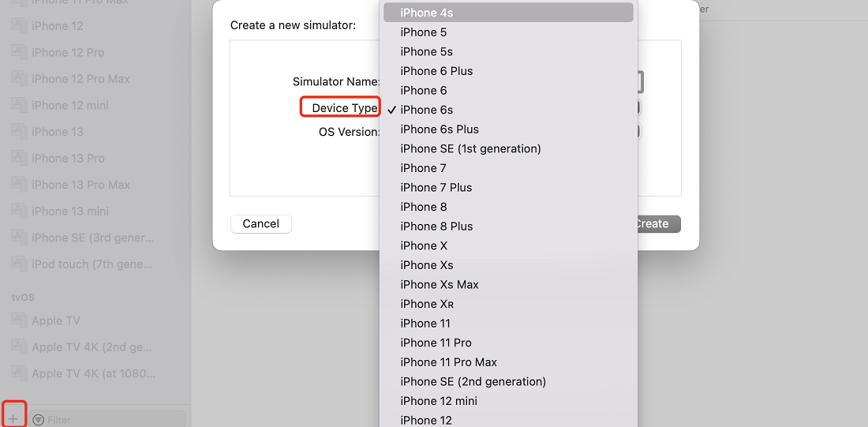Click the iPhone 12 mini sidebar icon
Image resolution: width=868 pixels, height=427 pixels.
pos(20,105)
